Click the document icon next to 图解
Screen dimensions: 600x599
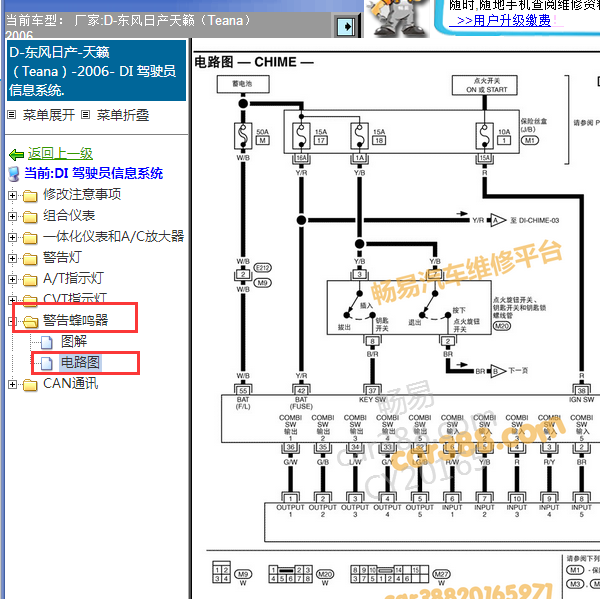pyautogui.click(x=47, y=342)
